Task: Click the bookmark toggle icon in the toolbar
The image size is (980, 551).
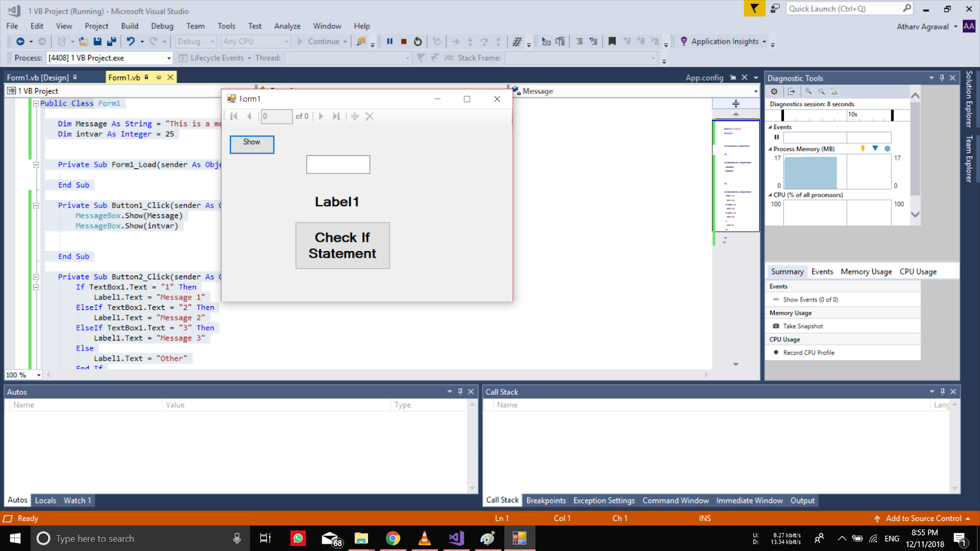Action: tap(611, 41)
